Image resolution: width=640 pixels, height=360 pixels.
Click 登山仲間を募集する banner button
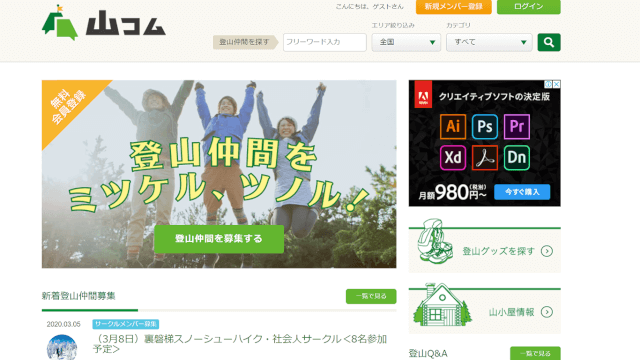(219, 239)
